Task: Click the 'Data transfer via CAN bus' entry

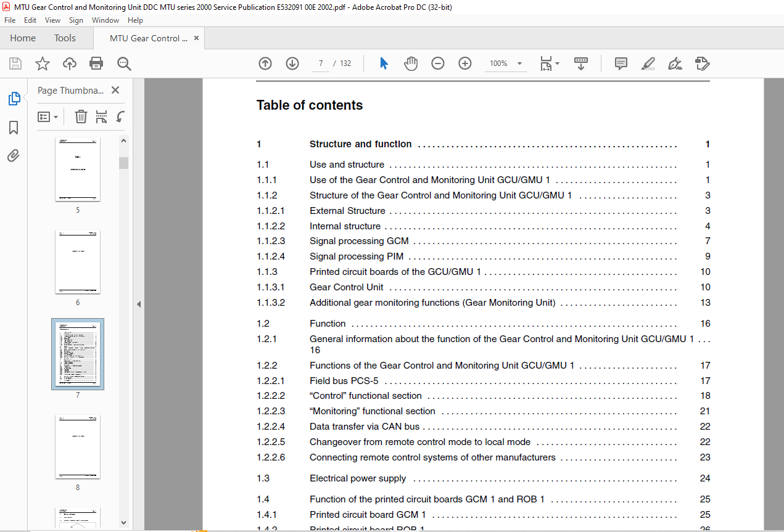Action: coord(365,427)
